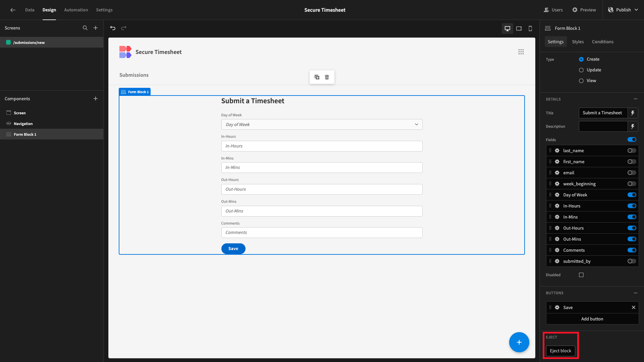
Task: Switch to the Styles tab
Action: tap(578, 42)
